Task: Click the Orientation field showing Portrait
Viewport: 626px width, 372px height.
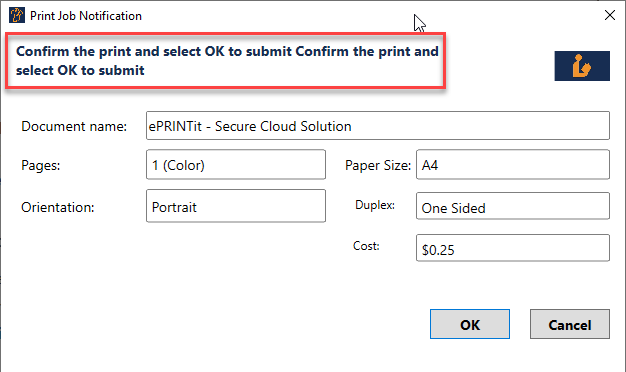Action: 236,206
